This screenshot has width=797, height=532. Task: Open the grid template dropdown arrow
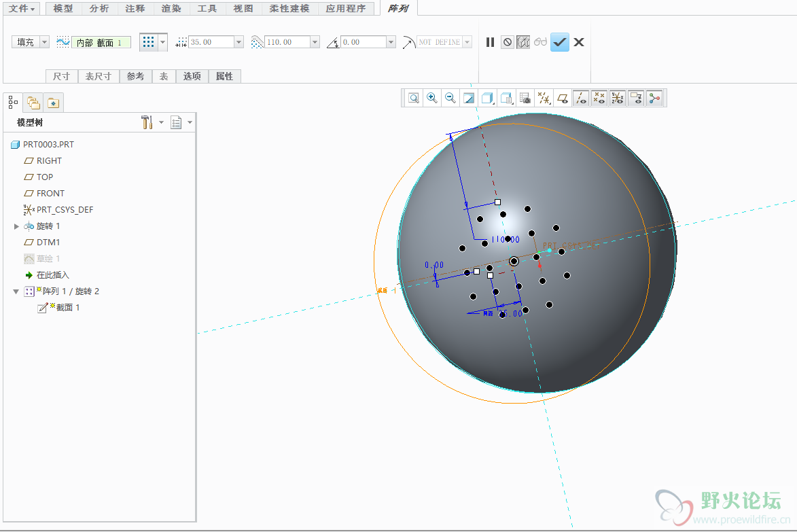click(x=162, y=41)
